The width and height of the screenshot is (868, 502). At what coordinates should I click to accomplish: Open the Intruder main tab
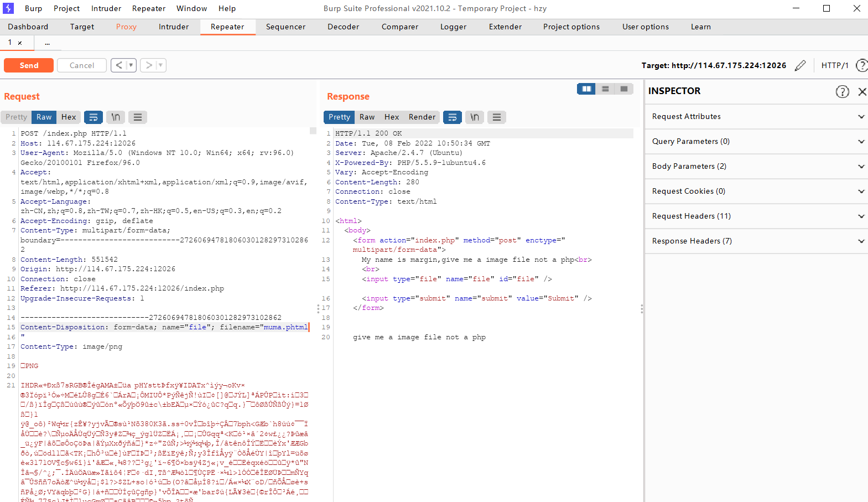174,27
